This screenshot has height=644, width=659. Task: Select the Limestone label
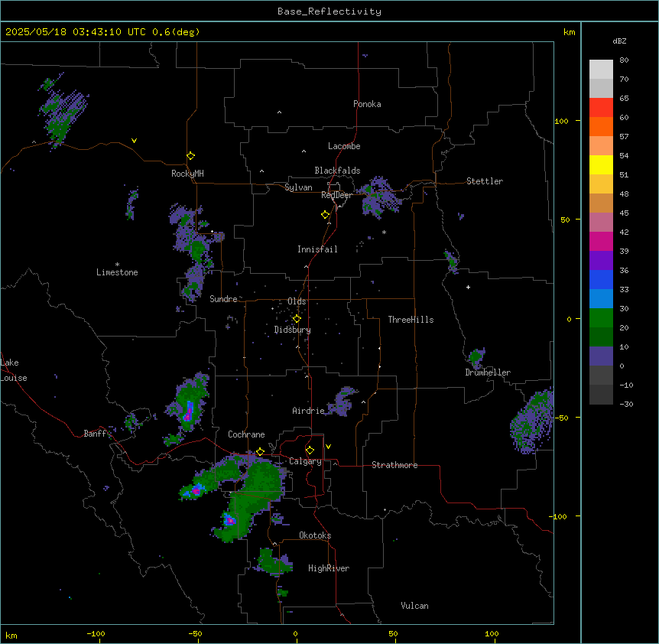[x=117, y=272]
